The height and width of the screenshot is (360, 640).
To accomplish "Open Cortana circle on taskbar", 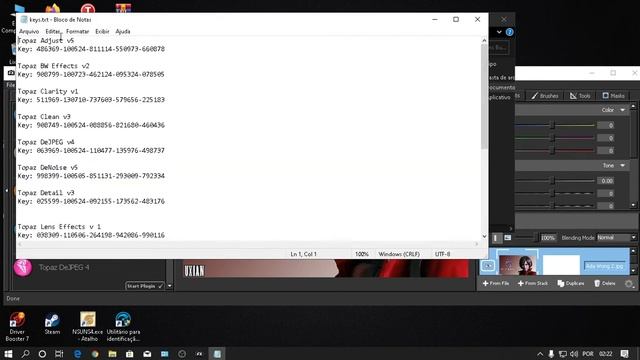I will point(42,353).
